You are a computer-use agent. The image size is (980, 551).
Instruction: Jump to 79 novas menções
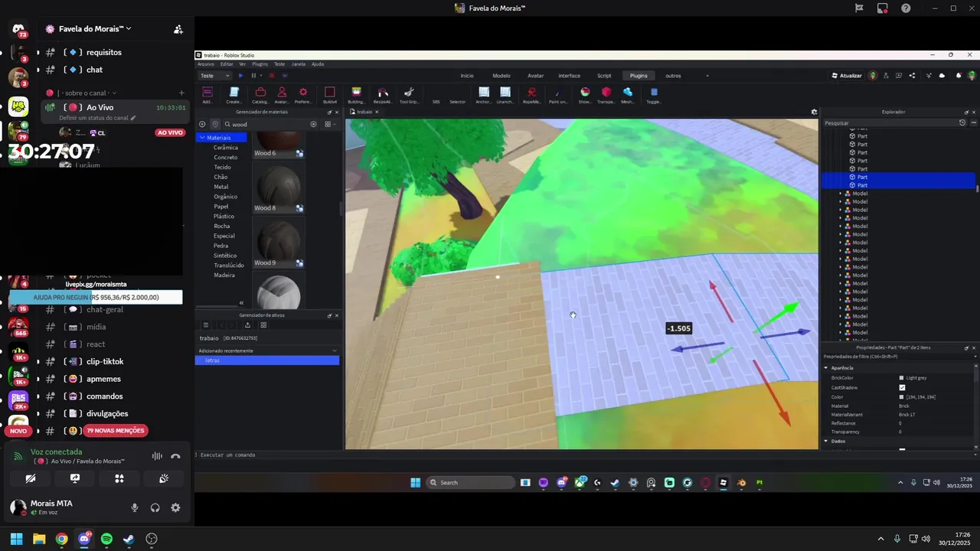[115, 431]
